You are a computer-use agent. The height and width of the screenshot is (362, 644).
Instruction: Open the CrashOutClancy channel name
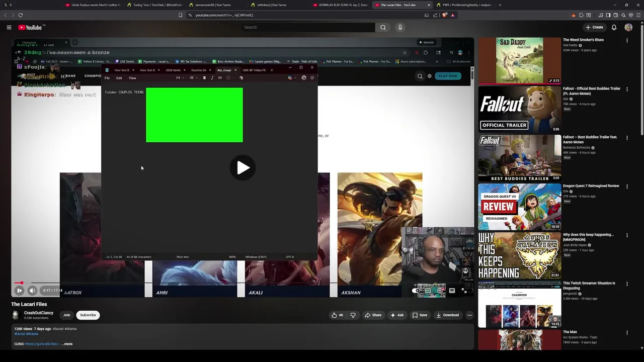[x=39, y=313]
